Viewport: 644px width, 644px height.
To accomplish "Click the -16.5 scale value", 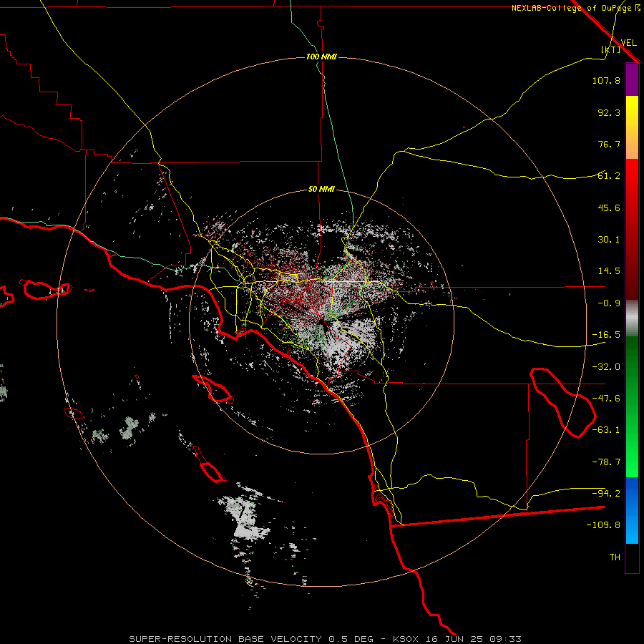I will (x=606, y=335).
